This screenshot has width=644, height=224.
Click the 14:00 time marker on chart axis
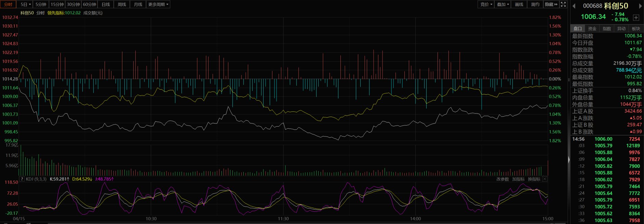pyautogui.click(x=415, y=219)
